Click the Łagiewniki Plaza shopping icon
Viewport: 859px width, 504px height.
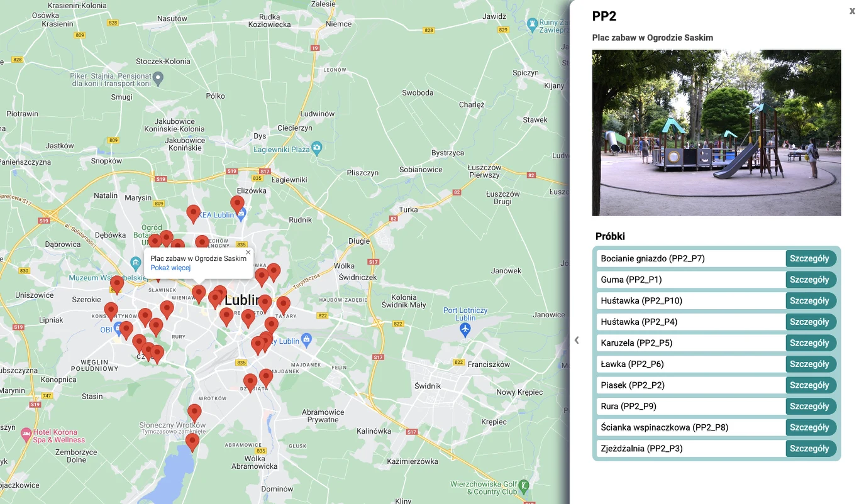pyautogui.click(x=316, y=149)
